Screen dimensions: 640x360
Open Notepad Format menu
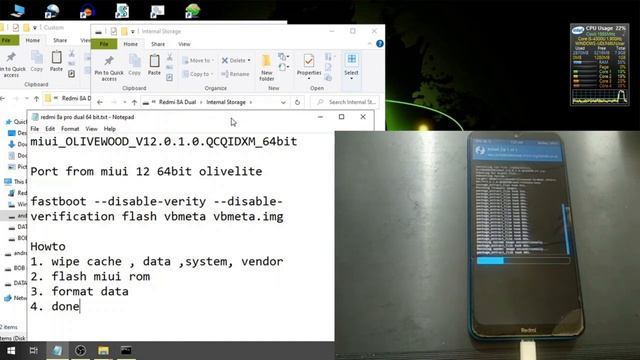70,129
